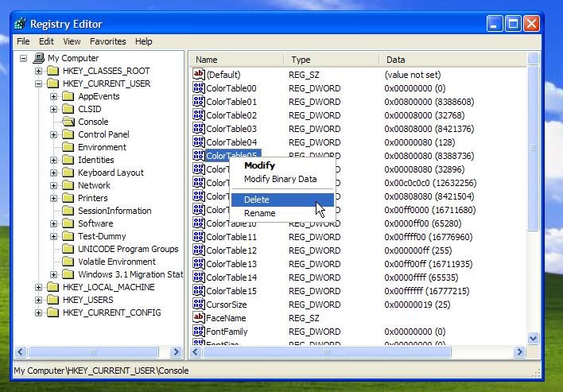Screen dimensions: 563x392
Task: Click the HKEY_USERS folder icon
Action: 52,300
